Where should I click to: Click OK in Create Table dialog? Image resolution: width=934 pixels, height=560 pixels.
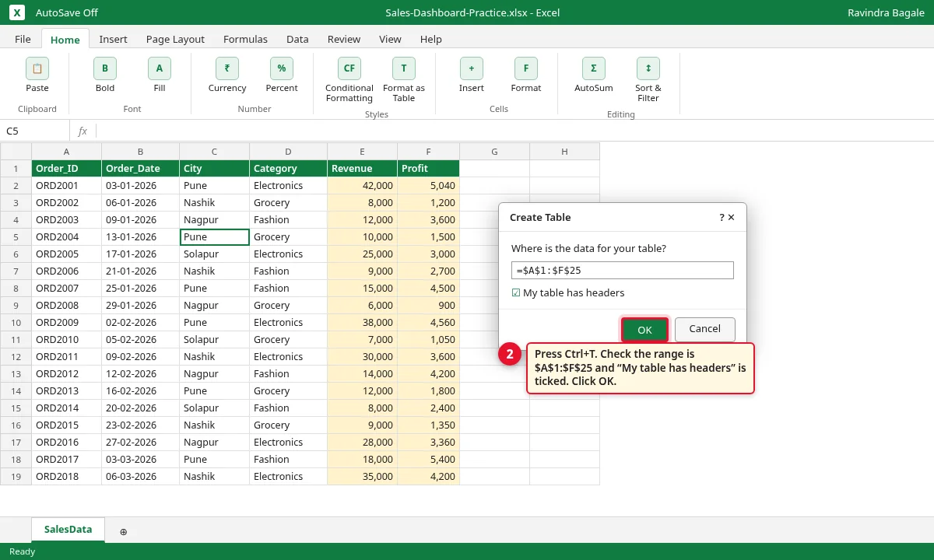point(644,330)
